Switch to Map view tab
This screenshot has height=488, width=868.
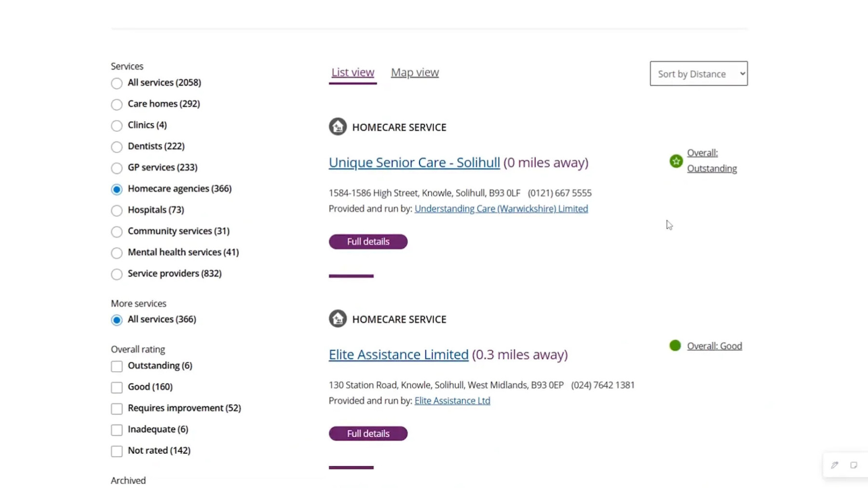click(x=415, y=72)
